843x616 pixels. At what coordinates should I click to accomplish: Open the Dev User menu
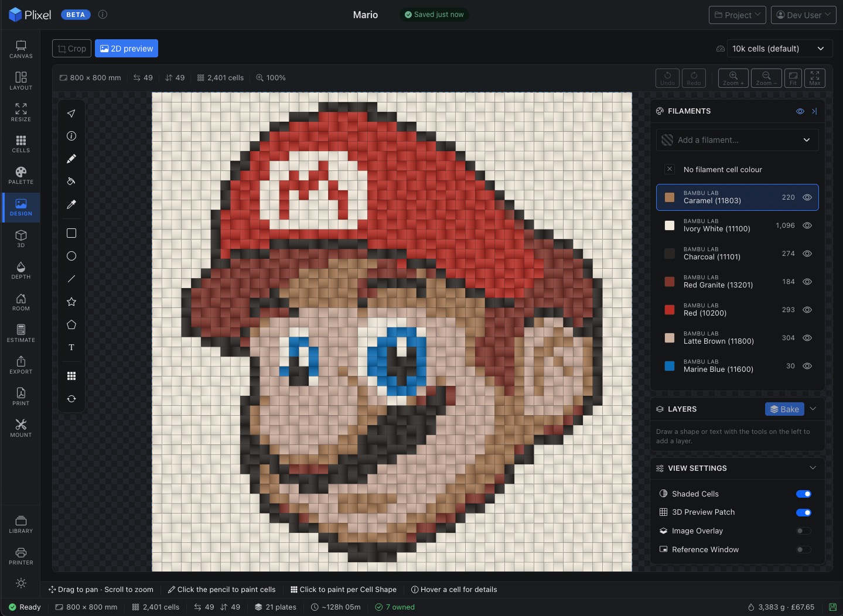point(803,15)
